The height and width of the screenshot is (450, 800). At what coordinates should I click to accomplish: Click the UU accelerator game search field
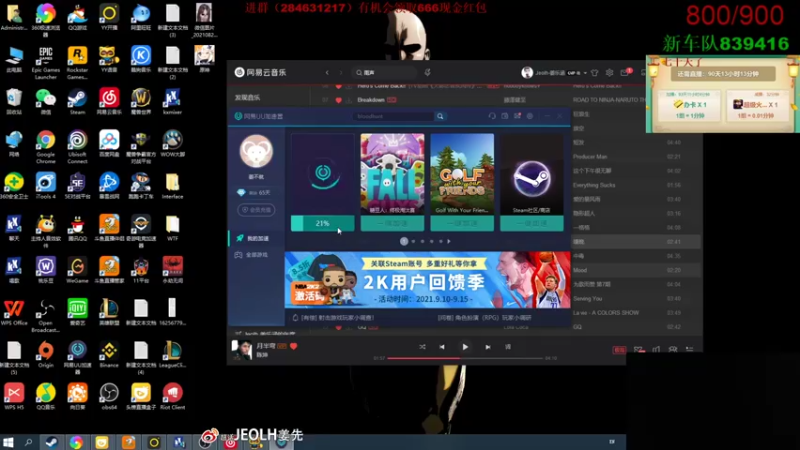pyautogui.click(x=393, y=116)
